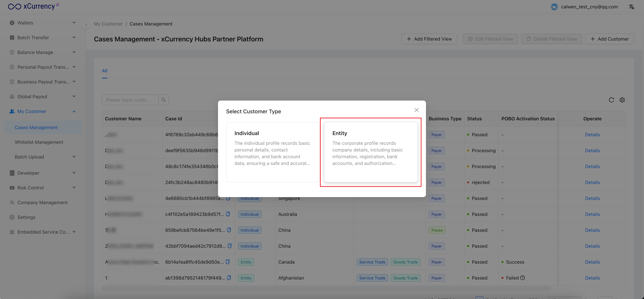
Task: Select the All tab
Action: pyautogui.click(x=104, y=71)
